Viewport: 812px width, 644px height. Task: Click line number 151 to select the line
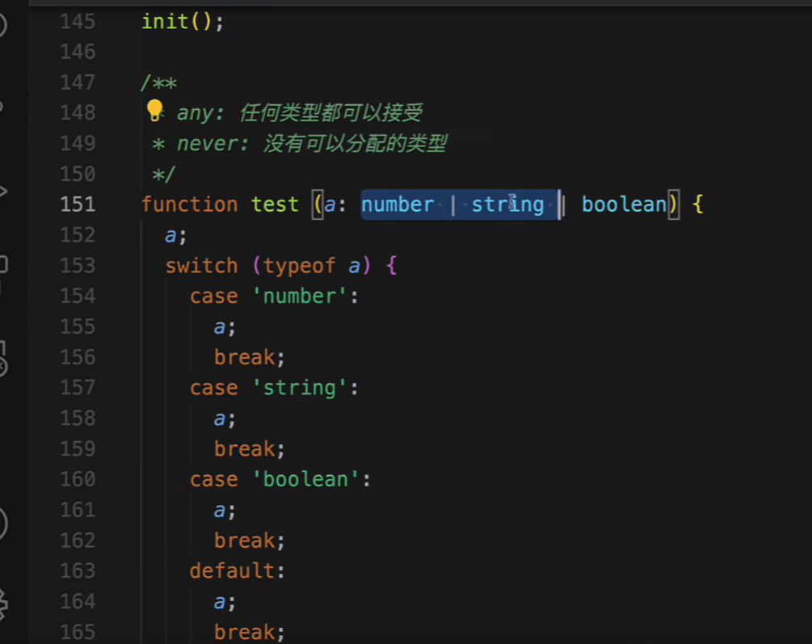click(77, 204)
